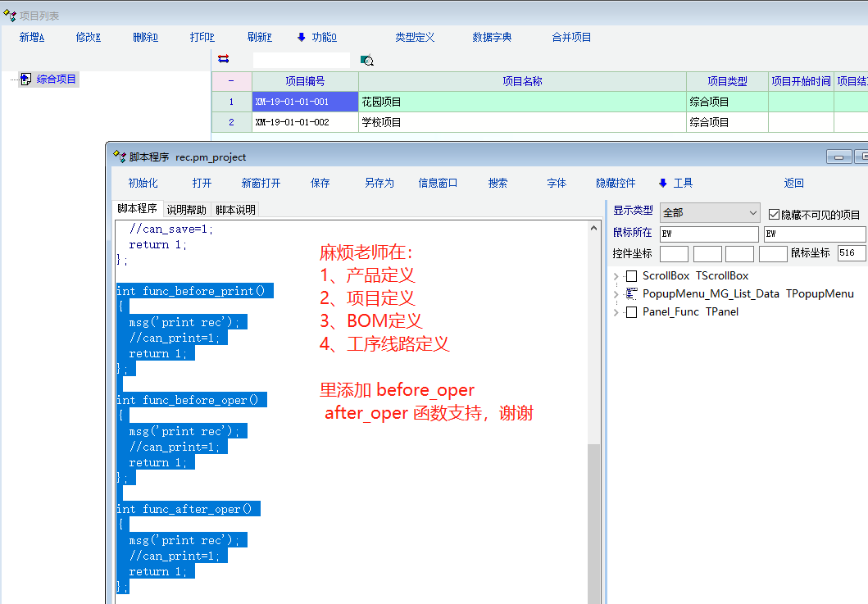Viewport: 868px width, 604px height.
Task: Click the PopupMenu_MG_List_Data menu icon
Action: (631, 293)
